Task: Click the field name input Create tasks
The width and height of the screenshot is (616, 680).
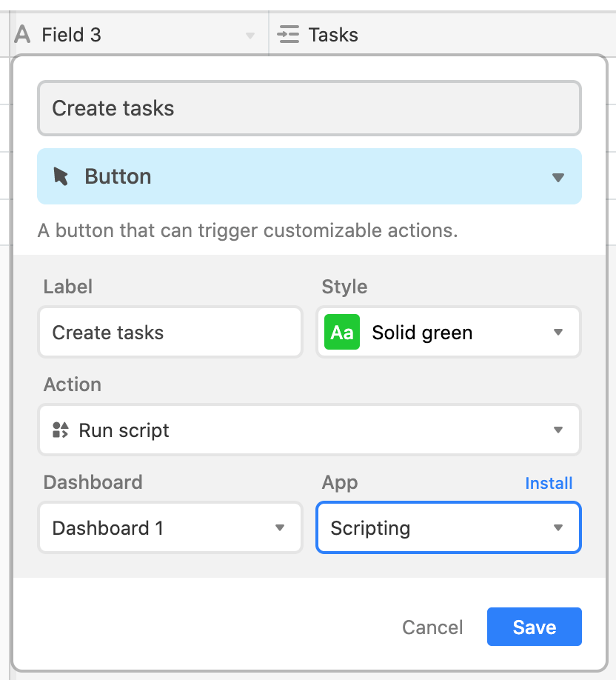Action: tap(309, 108)
